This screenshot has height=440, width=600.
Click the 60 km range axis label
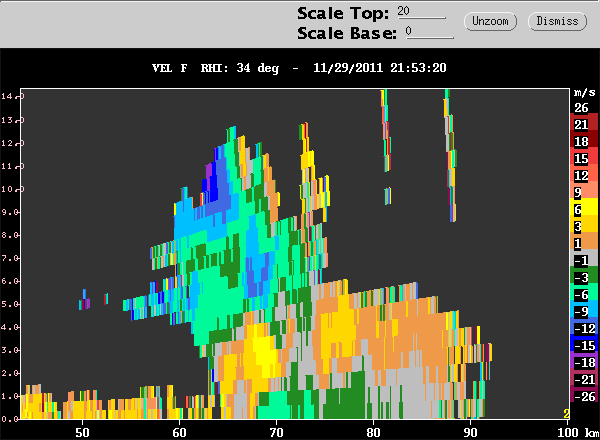pos(179,433)
